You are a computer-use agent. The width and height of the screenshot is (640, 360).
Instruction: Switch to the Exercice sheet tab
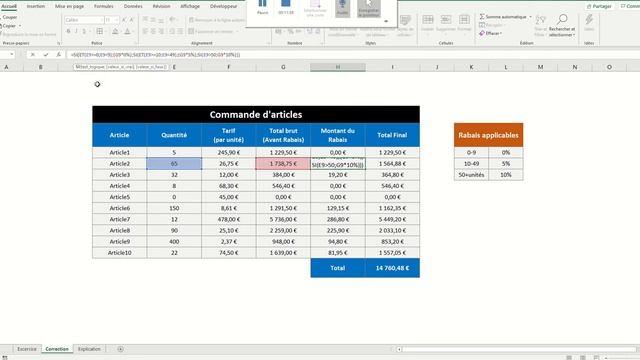pos(27,349)
